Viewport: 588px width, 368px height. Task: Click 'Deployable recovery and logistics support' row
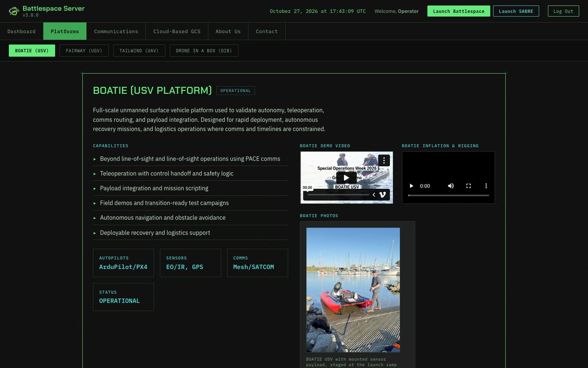(x=191, y=233)
